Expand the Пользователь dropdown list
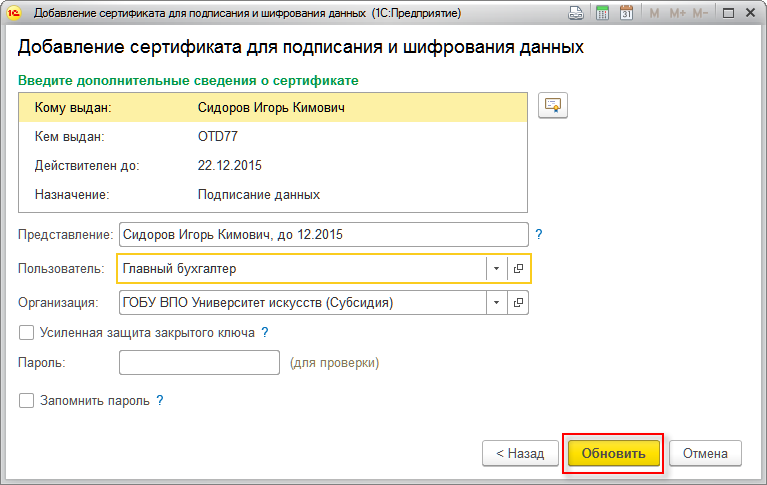This screenshot has height=485, width=767. point(496,268)
